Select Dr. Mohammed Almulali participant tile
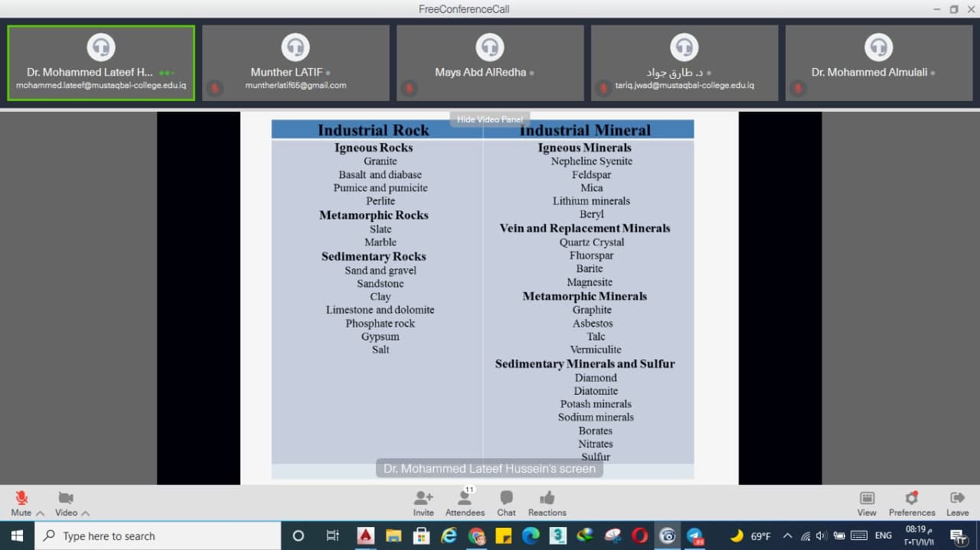The image size is (980, 550). click(x=878, y=63)
